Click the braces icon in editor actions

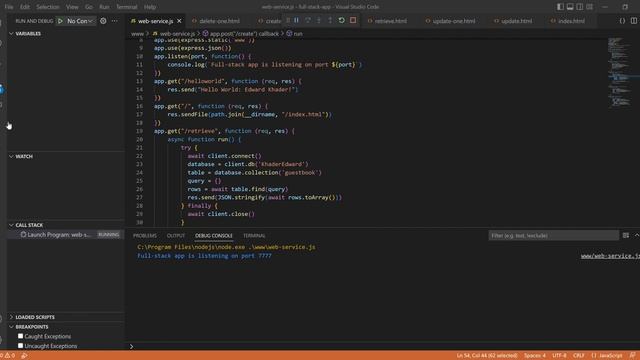622,21
